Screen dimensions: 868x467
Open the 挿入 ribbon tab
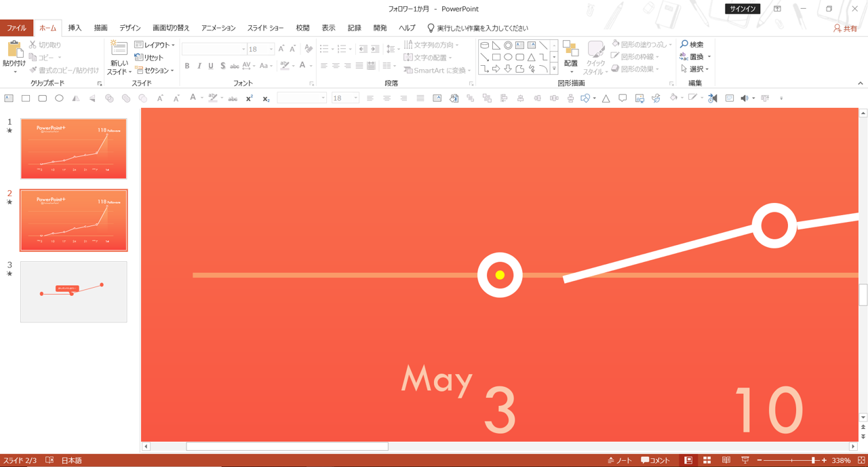(75, 28)
